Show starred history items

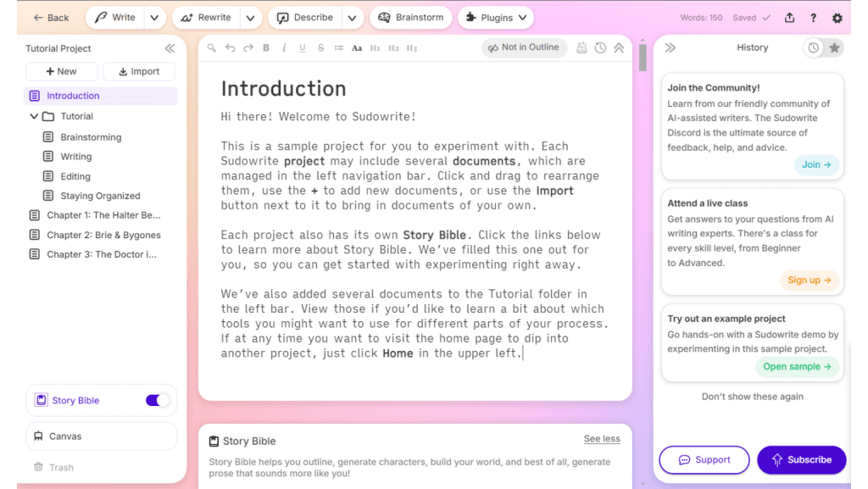click(834, 48)
